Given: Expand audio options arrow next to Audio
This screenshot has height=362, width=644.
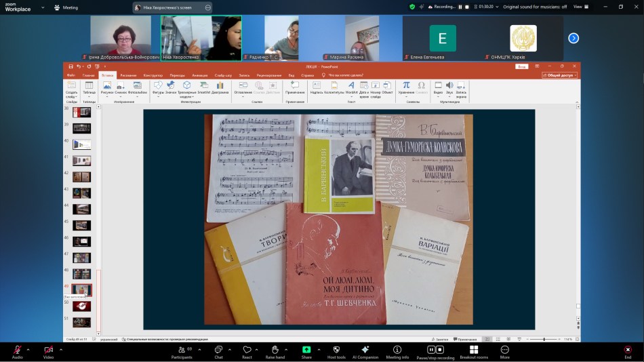Looking at the screenshot, I should tap(30, 350).
